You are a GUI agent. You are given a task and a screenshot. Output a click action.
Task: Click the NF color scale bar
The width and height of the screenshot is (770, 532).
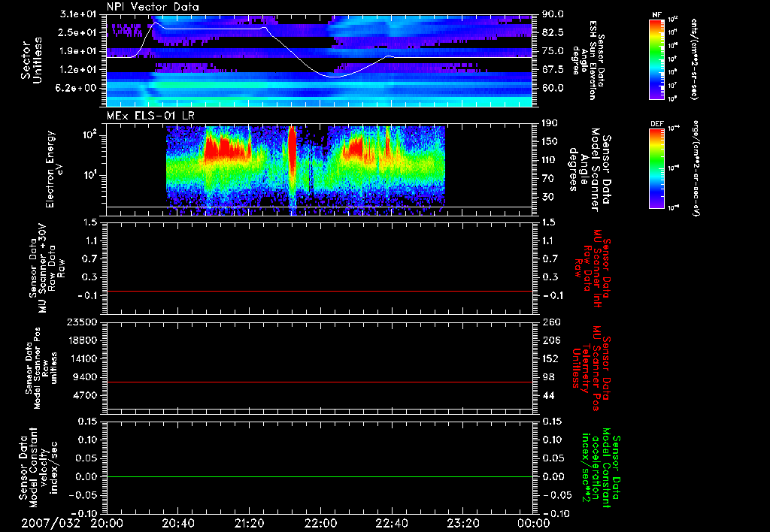pyautogui.click(x=655, y=60)
